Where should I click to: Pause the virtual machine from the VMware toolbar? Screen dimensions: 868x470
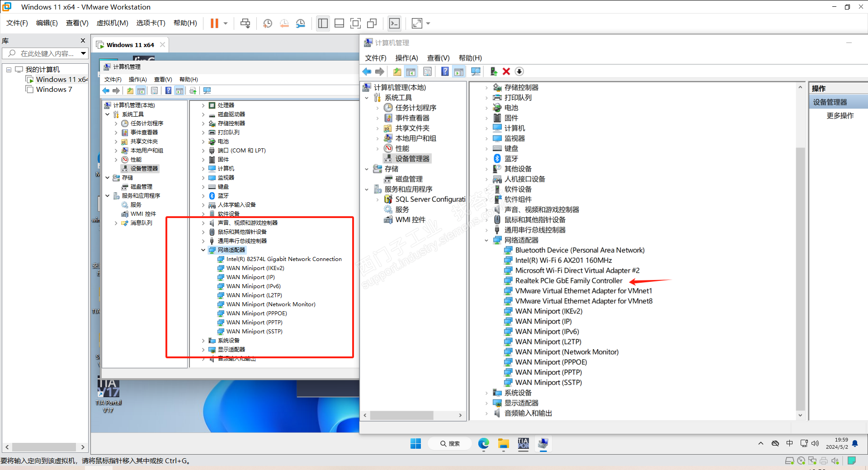click(214, 24)
